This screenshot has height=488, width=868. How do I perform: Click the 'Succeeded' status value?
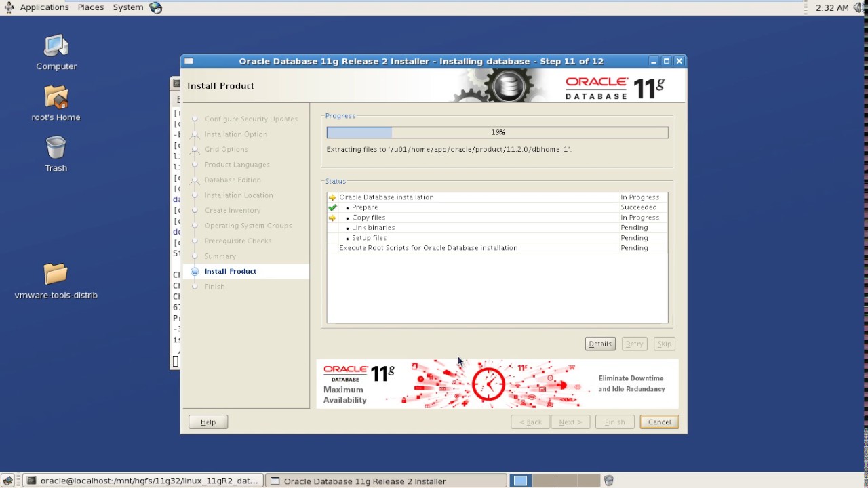(x=639, y=207)
